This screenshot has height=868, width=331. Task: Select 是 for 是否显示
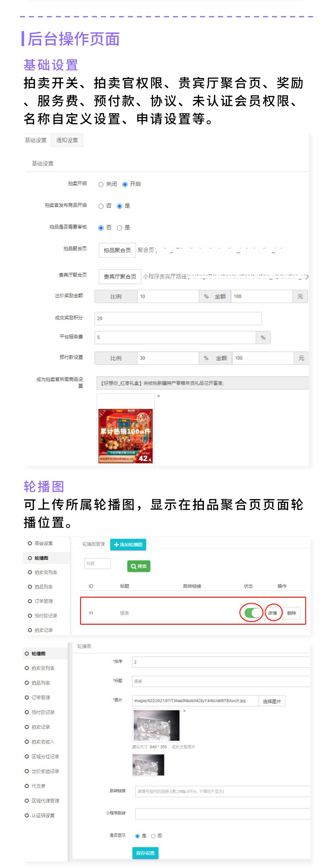pos(137,836)
